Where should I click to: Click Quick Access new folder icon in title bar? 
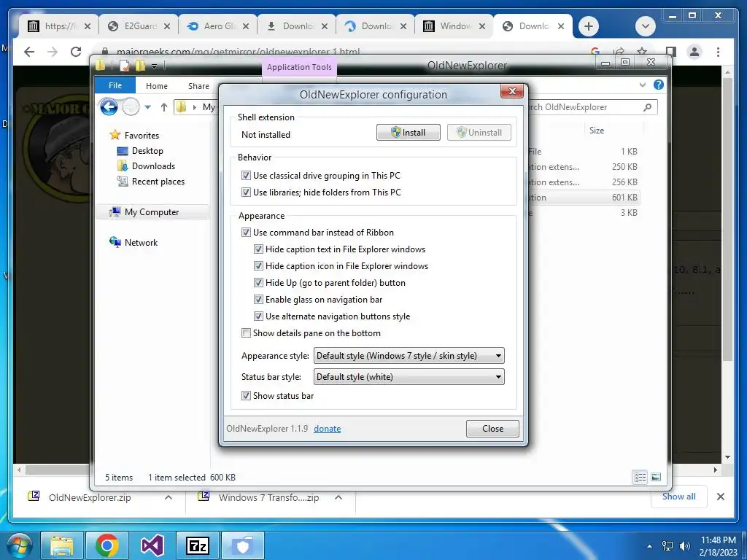tap(140, 66)
